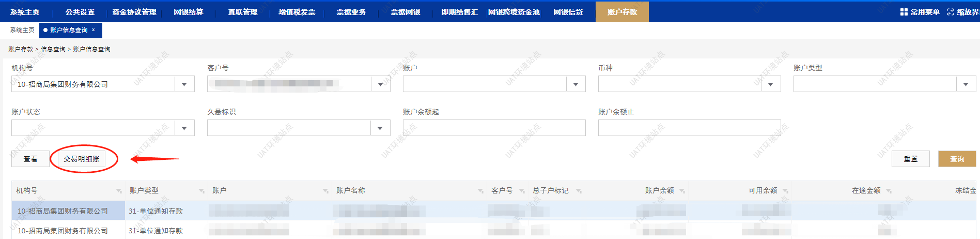The width and height of the screenshot is (980, 239).
Task: Open the 币种 dropdown list
Action: click(x=770, y=84)
